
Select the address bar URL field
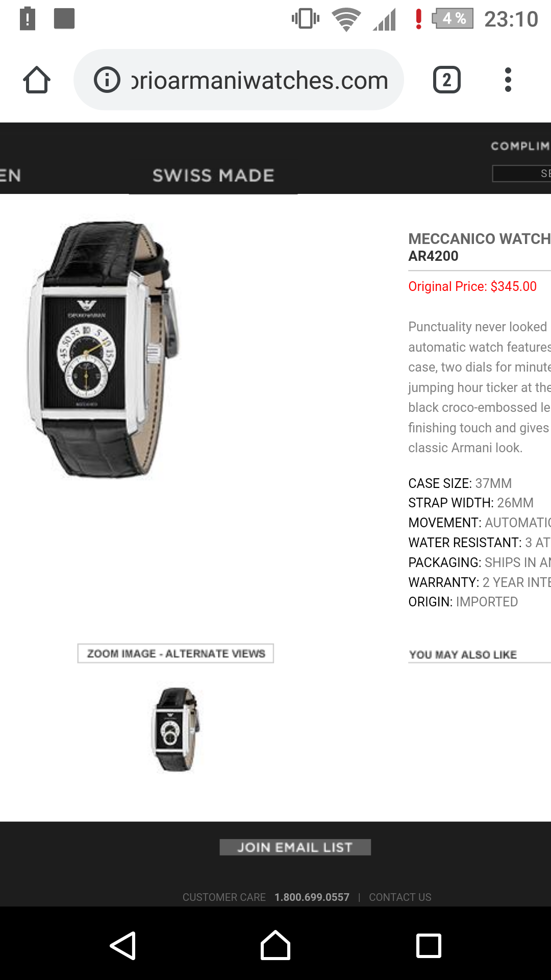[239, 80]
